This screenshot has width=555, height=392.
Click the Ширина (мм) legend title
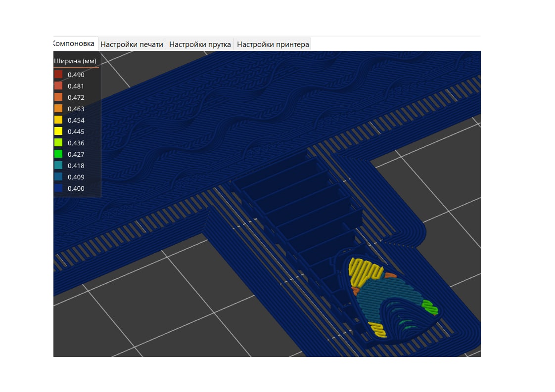click(75, 61)
